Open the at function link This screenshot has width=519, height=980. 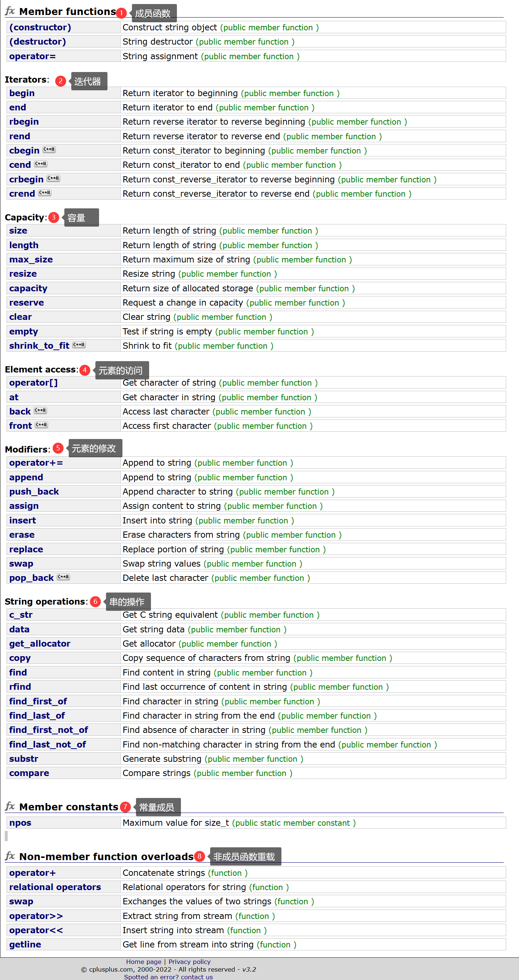(x=14, y=397)
